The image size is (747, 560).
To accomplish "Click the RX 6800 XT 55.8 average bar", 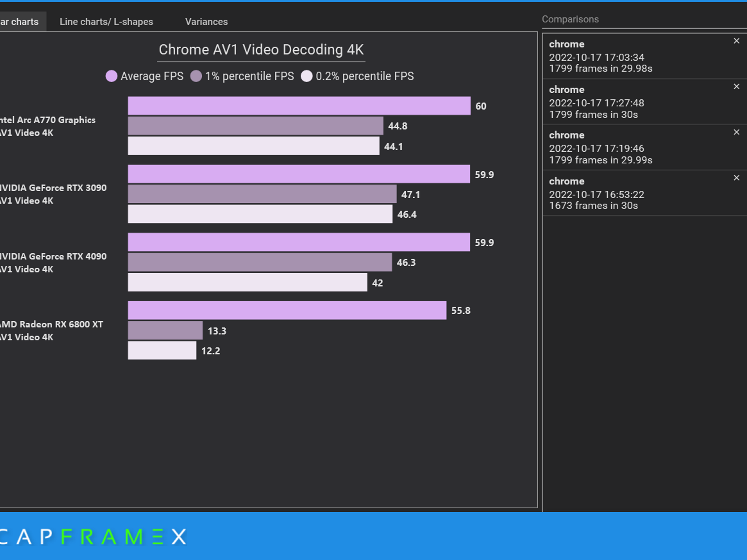I will click(287, 310).
